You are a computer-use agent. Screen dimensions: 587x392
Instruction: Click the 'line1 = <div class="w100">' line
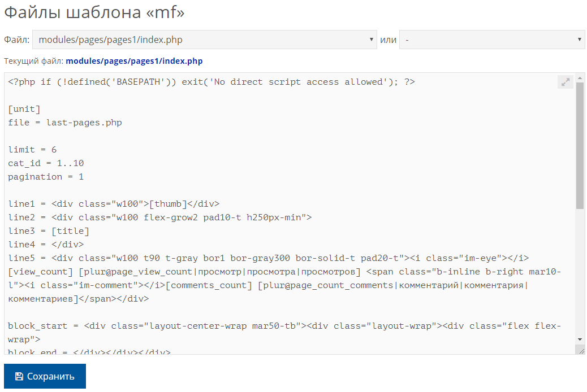114,204
